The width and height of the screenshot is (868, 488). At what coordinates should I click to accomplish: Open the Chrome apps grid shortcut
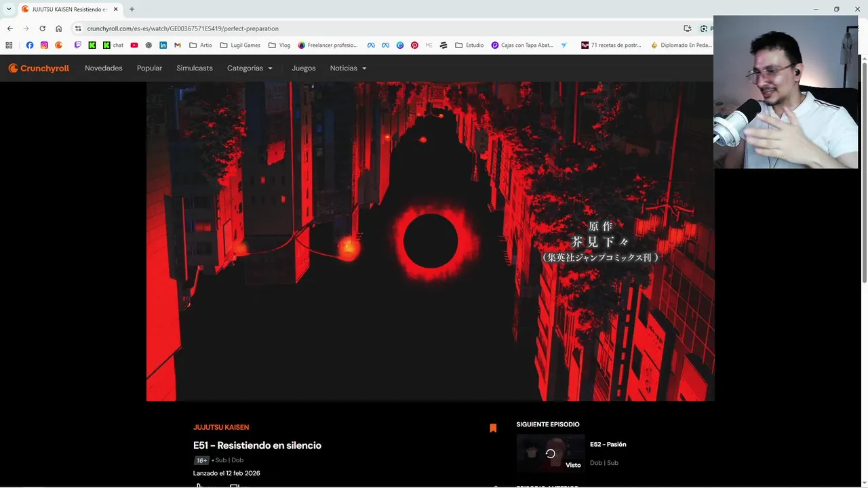(9, 45)
